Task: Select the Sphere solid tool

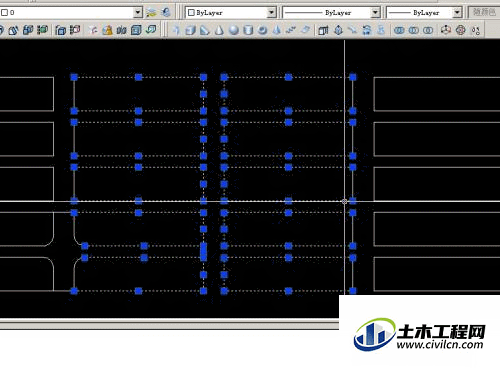Action: (234, 30)
